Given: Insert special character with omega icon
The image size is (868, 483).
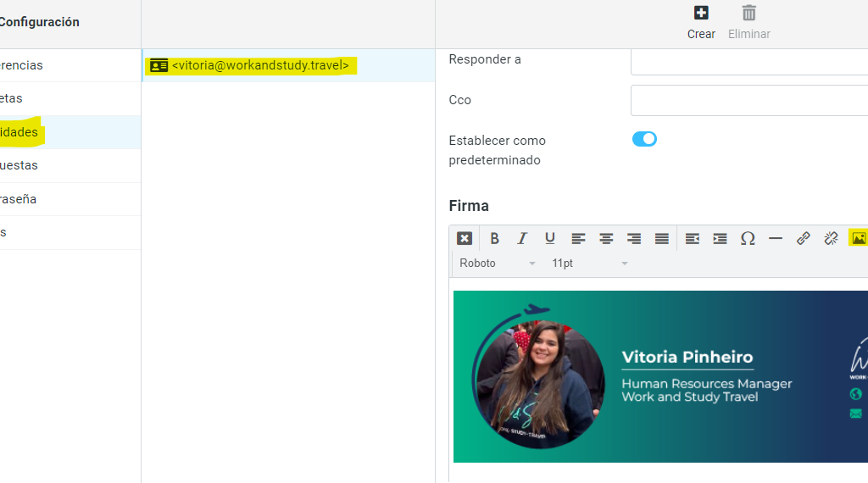Looking at the screenshot, I should (x=748, y=238).
